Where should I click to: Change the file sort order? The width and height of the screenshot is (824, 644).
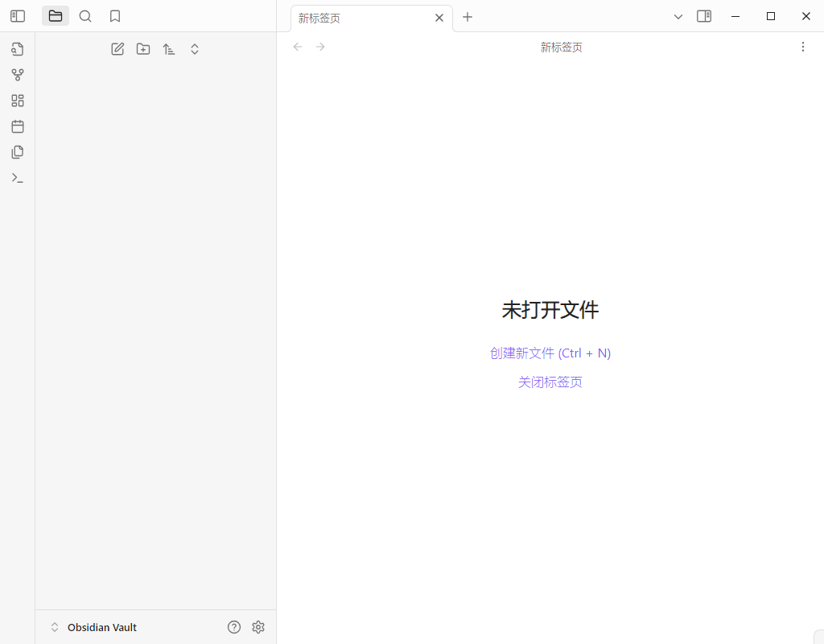[x=169, y=49]
